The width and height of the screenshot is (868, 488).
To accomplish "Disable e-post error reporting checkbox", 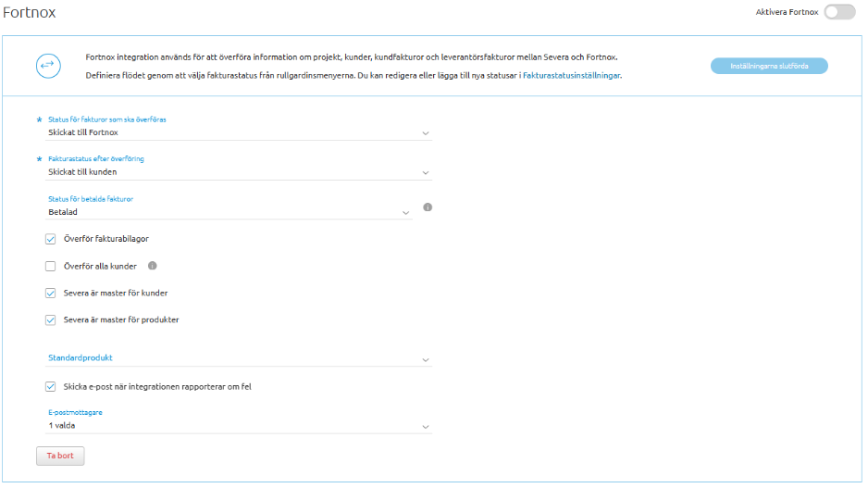I will tap(51, 386).
